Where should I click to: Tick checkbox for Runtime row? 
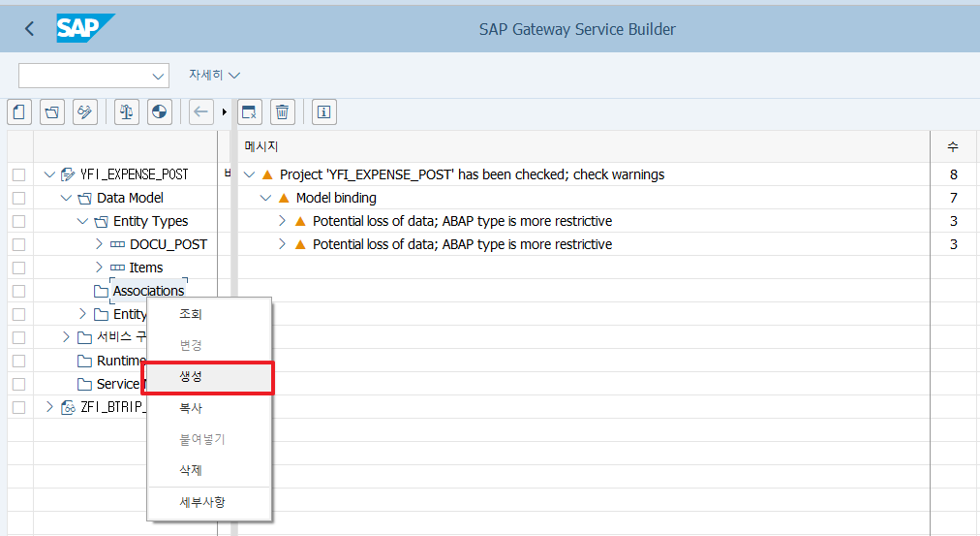pyautogui.click(x=18, y=361)
